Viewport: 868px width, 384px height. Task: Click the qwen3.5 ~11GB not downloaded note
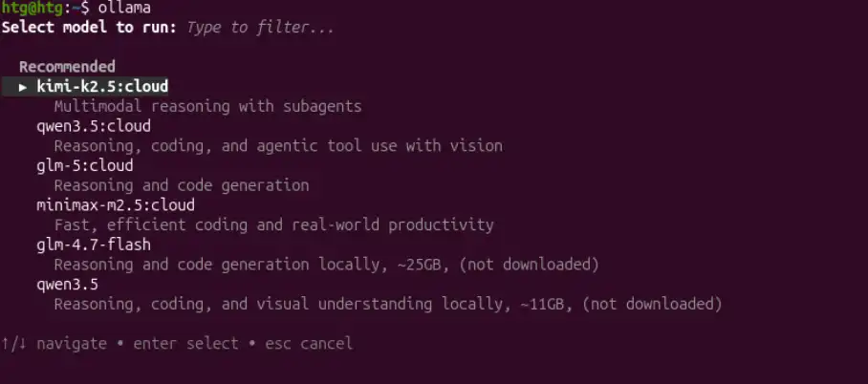coord(386,305)
